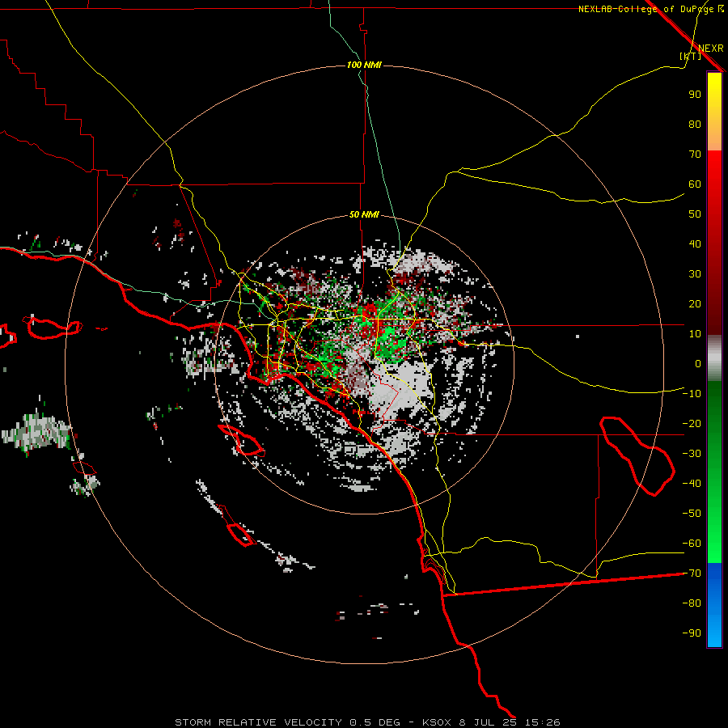Screen dimensions: 728x728
Task: Click the -50 scale value
Action: 692,514
